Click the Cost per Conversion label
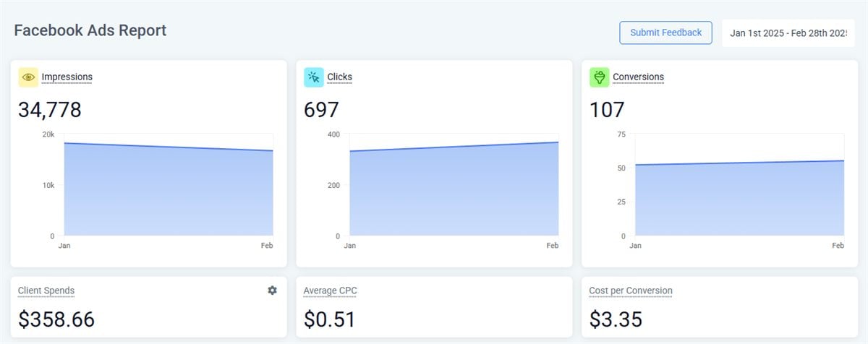868x344 pixels. [x=631, y=291]
